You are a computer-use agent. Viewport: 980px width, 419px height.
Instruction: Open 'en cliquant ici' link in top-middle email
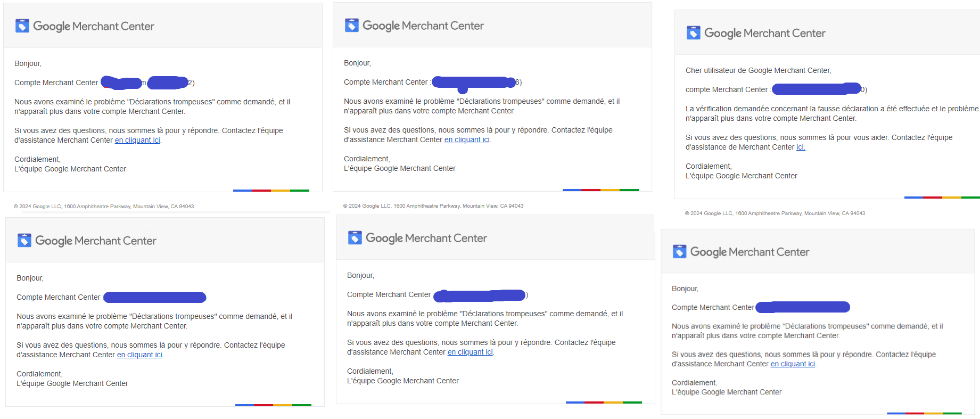pos(467,139)
